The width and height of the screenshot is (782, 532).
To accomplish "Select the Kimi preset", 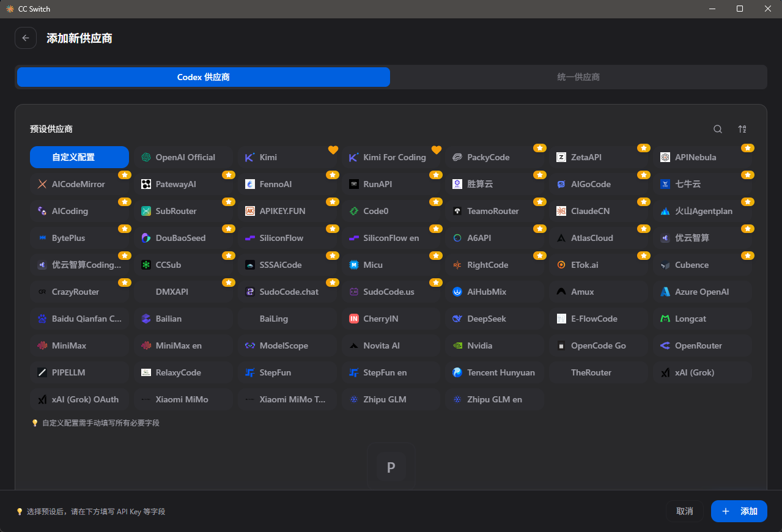I will tap(287, 157).
